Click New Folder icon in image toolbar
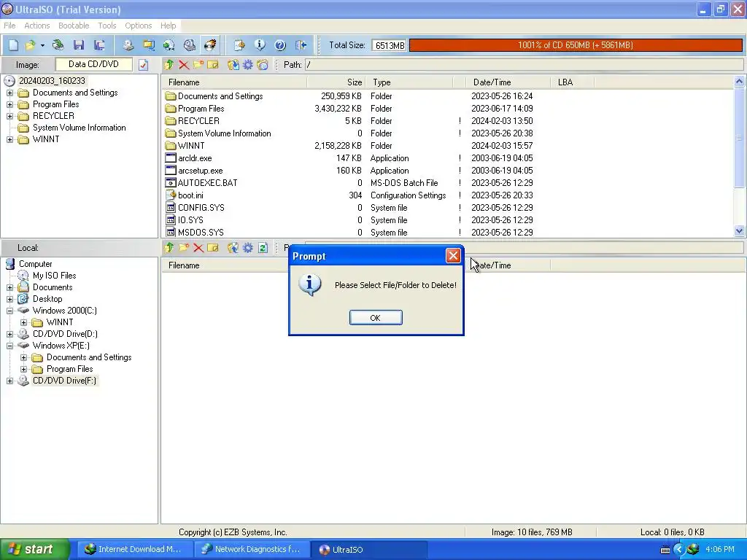Image resolution: width=747 pixels, height=560 pixels. pyautogui.click(x=198, y=65)
